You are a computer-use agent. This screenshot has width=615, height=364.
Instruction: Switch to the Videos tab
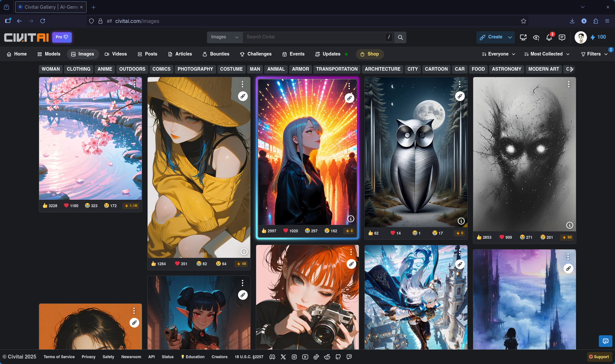pyautogui.click(x=116, y=54)
